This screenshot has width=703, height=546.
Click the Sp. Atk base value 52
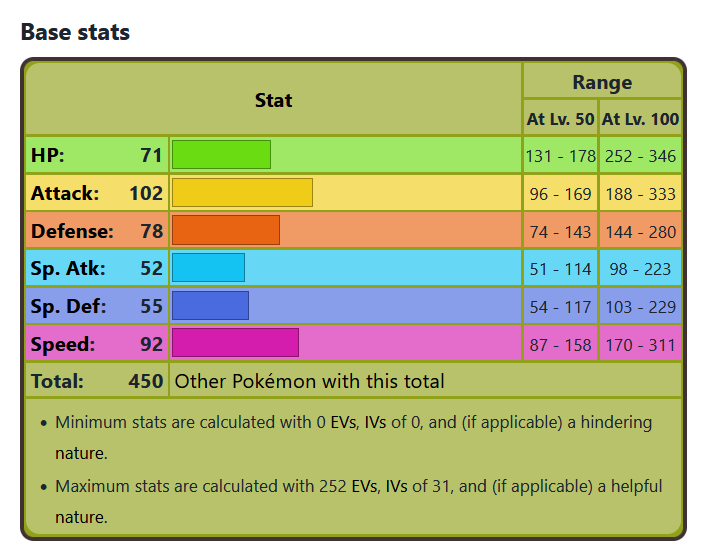click(x=152, y=269)
